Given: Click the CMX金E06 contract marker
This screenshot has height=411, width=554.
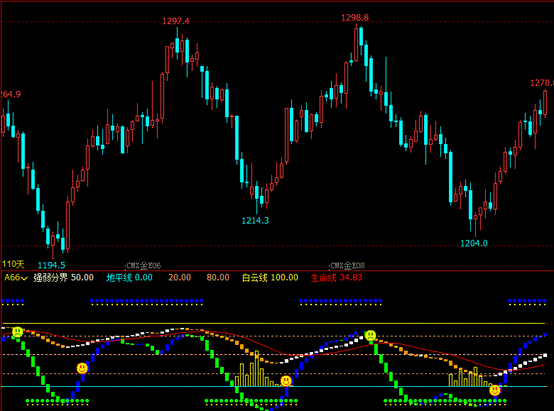Looking at the screenshot, I should coord(143,265).
